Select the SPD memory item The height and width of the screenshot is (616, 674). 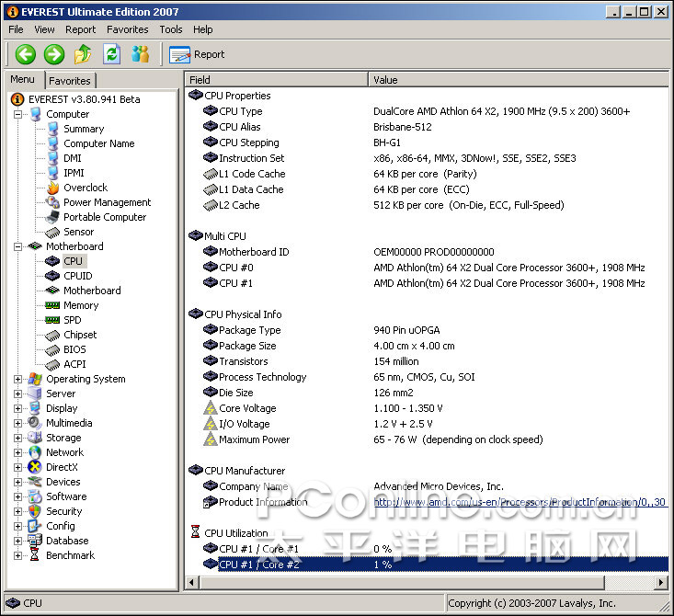(72, 320)
